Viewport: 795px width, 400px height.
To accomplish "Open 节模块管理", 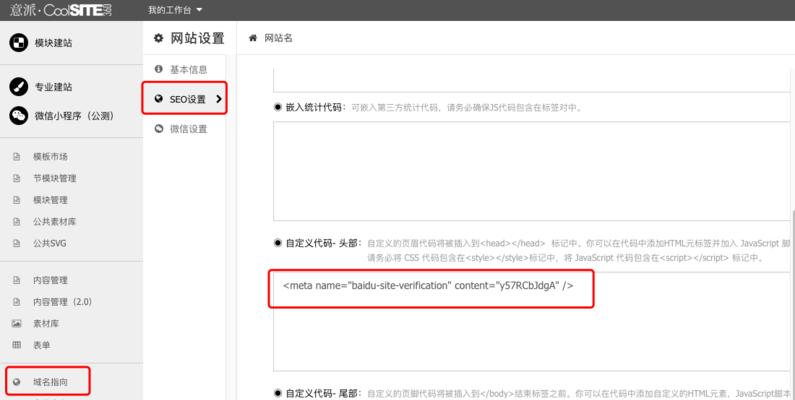I will tap(55, 178).
